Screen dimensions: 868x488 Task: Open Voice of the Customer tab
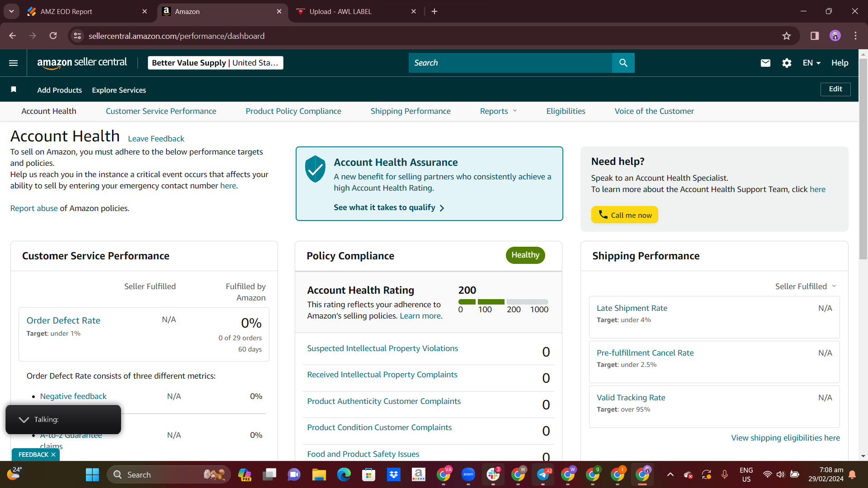coord(654,111)
